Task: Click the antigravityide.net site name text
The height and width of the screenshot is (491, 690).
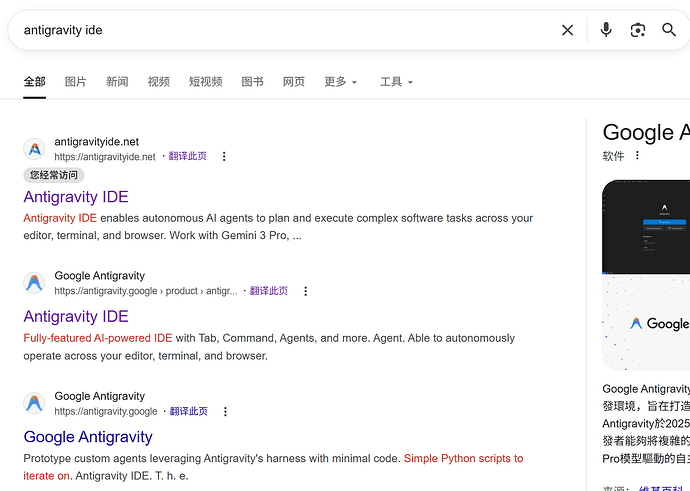Action: (96, 142)
